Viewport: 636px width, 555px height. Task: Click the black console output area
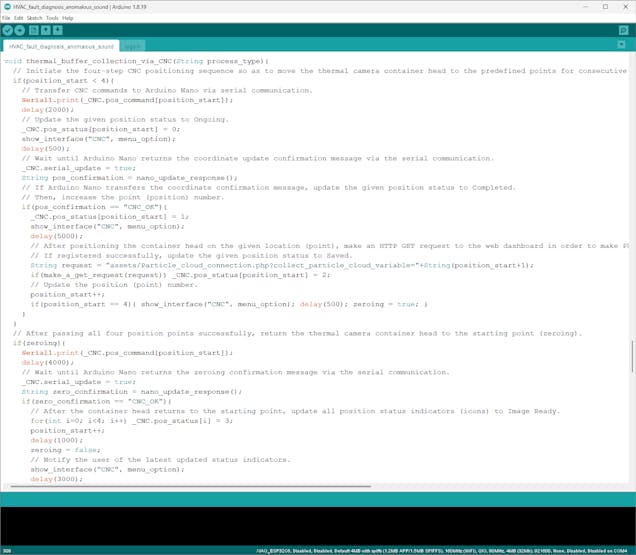tap(318, 526)
